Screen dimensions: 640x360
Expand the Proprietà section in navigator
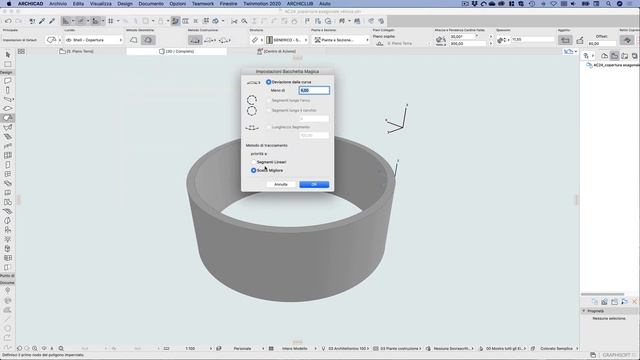(584, 311)
